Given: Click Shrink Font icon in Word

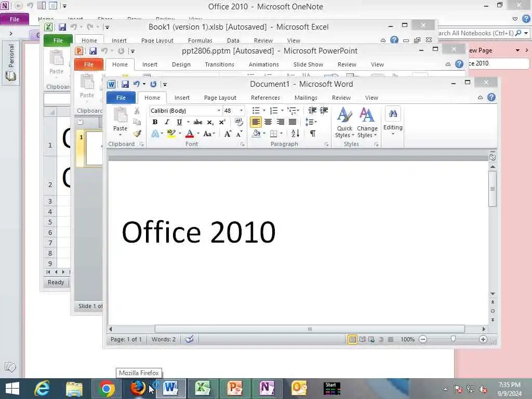Looking at the screenshot, I should (x=239, y=134).
